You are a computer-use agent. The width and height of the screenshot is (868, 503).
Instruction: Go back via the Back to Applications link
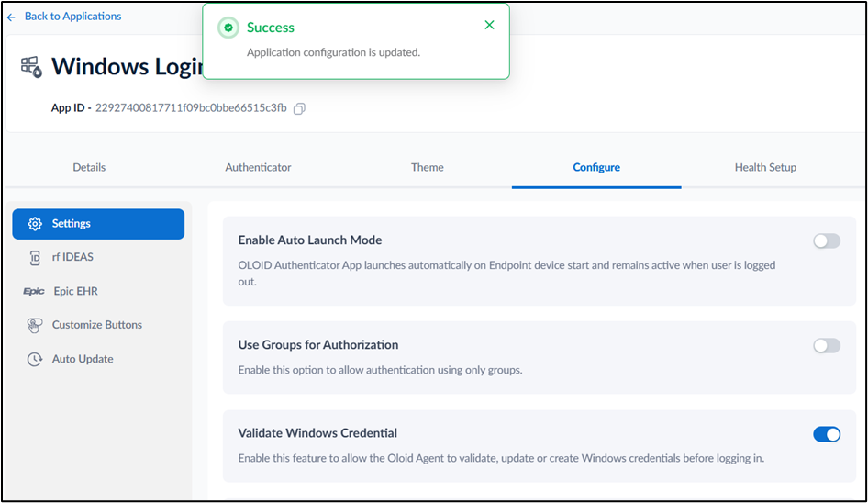pyautogui.click(x=72, y=17)
